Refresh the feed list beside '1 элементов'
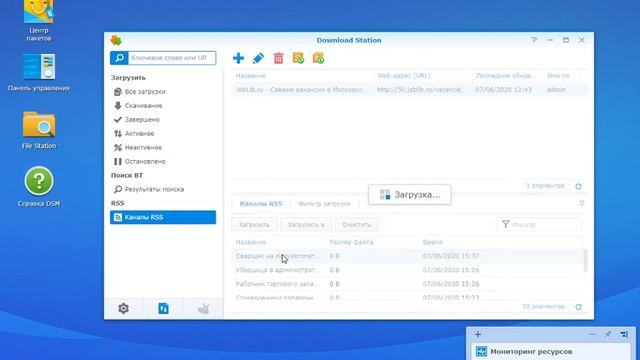Image resolution: width=640 pixels, height=360 pixels. 578,186
